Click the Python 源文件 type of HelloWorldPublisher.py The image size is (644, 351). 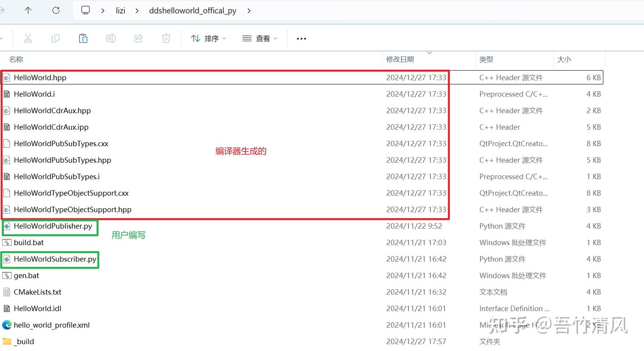point(502,226)
